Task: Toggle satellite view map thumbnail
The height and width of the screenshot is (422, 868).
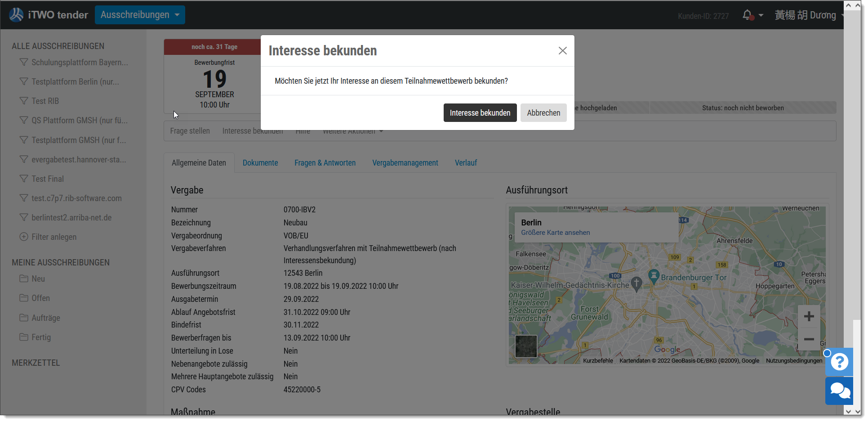Action: coord(526,346)
